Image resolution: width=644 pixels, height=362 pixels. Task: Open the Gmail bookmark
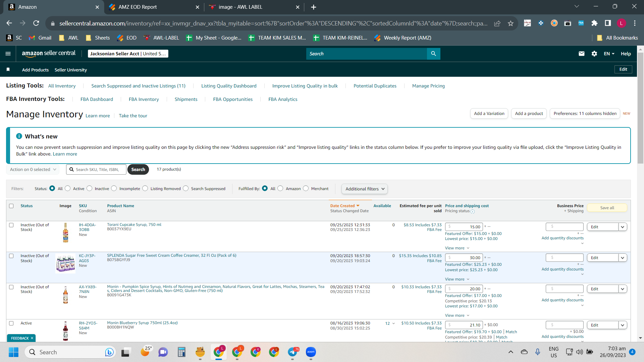click(40, 38)
